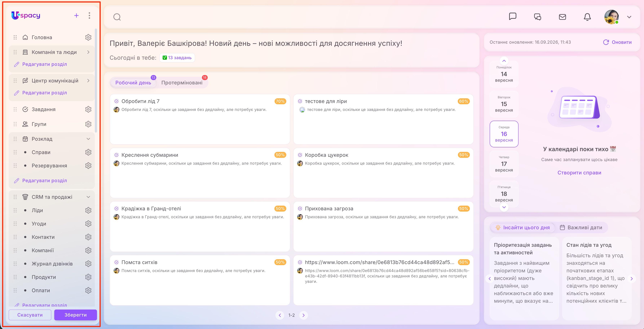Open the gear settings for Головна

coord(88,37)
